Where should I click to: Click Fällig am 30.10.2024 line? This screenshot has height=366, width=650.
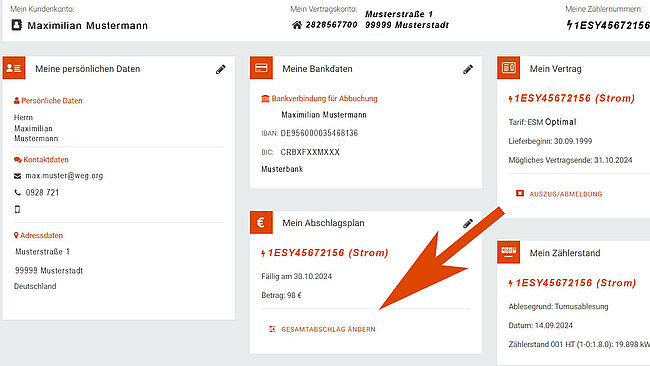(296, 276)
